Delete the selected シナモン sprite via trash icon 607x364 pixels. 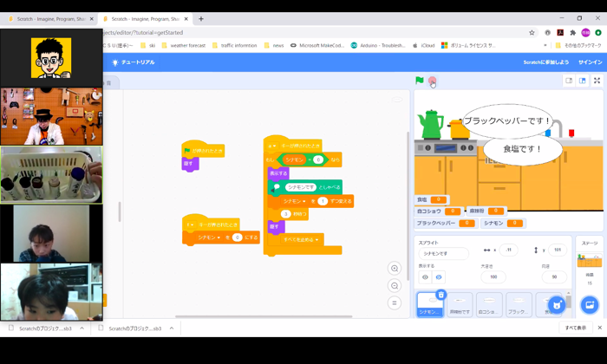(441, 295)
